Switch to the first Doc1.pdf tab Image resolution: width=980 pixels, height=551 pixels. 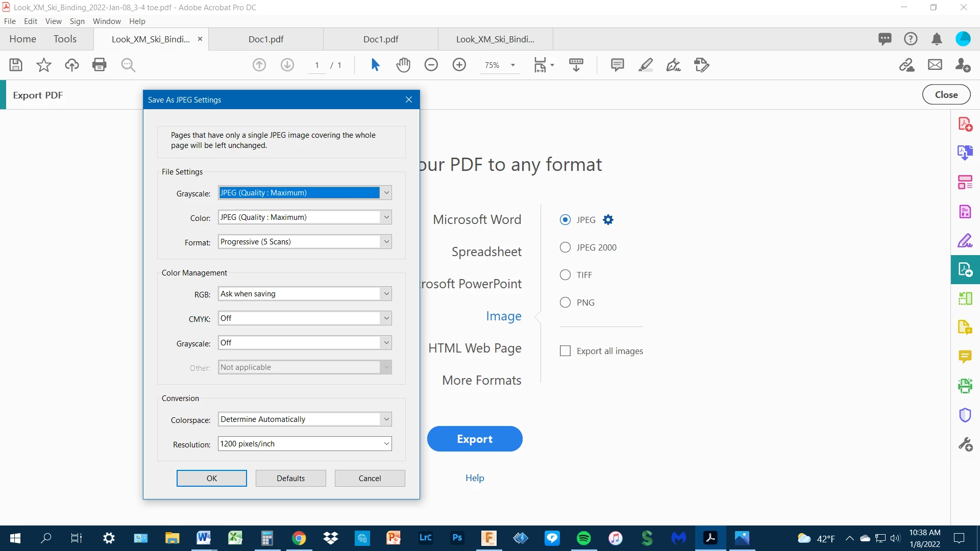tap(266, 39)
